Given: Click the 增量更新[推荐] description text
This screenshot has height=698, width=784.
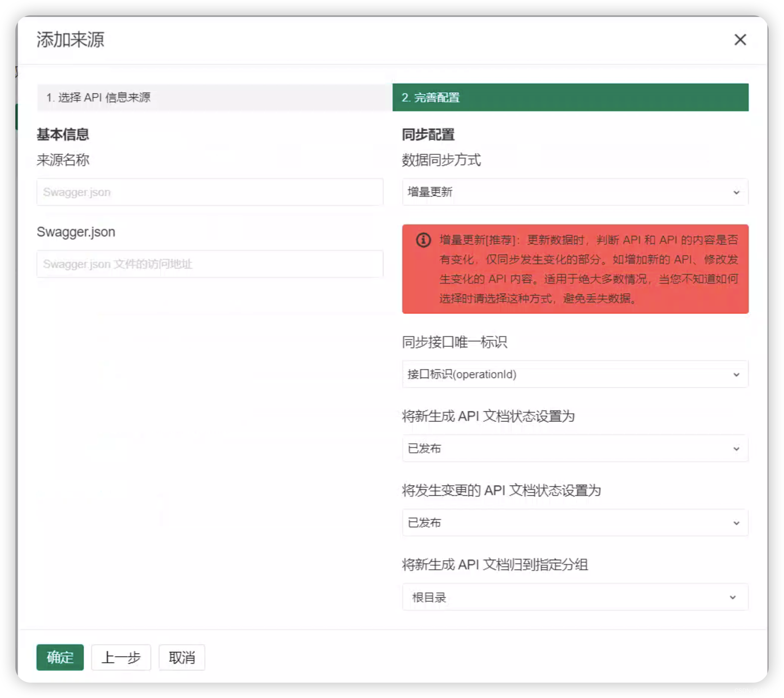Looking at the screenshot, I should pos(589,269).
